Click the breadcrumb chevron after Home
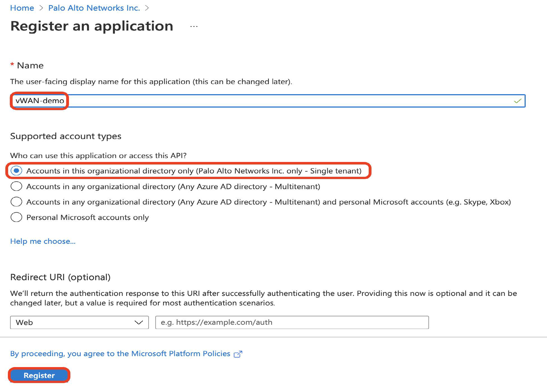 pos(41,8)
